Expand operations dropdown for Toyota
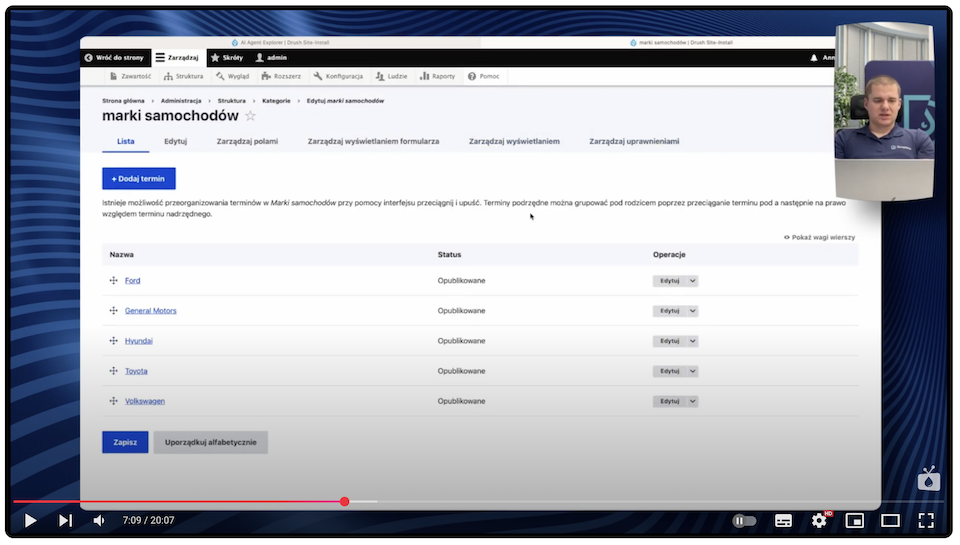This screenshot has width=960, height=545. click(692, 371)
